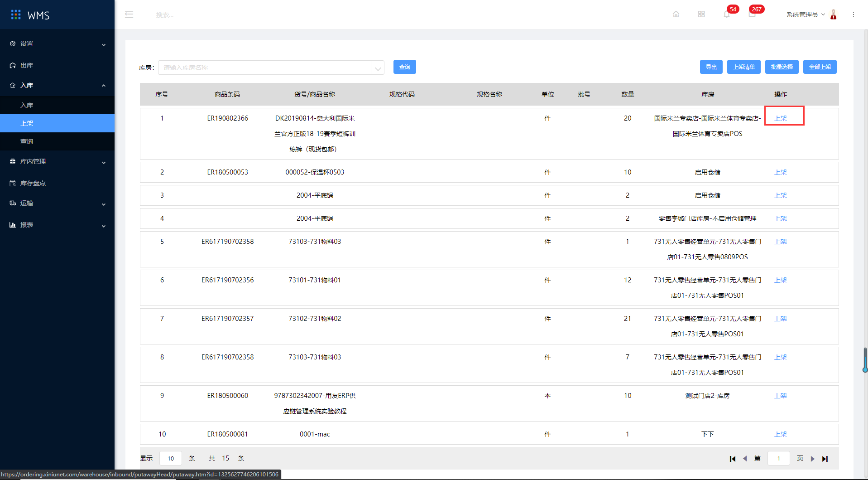Click the 出库 icon in sidebar
This screenshot has height=480, width=868.
click(x=13, y=65)
